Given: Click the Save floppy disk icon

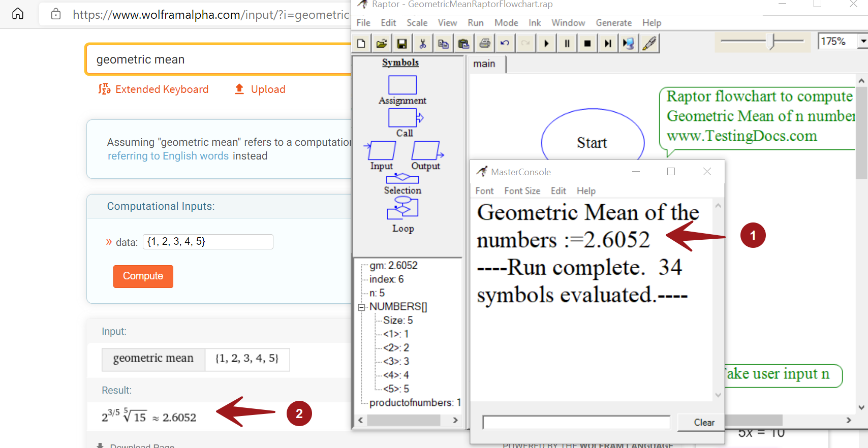Looking at the screenshot, I should (x=401, y=44).
